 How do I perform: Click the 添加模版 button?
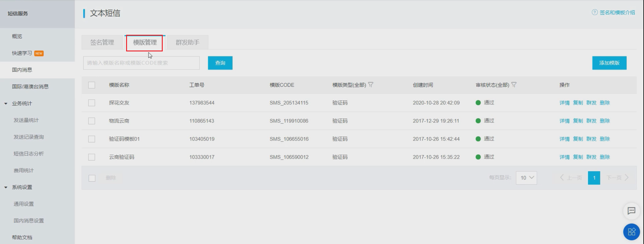[609, 63]
